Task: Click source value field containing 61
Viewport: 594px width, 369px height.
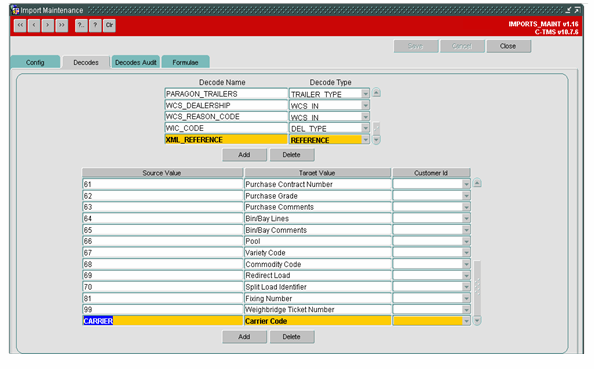Action: (163, 184)
